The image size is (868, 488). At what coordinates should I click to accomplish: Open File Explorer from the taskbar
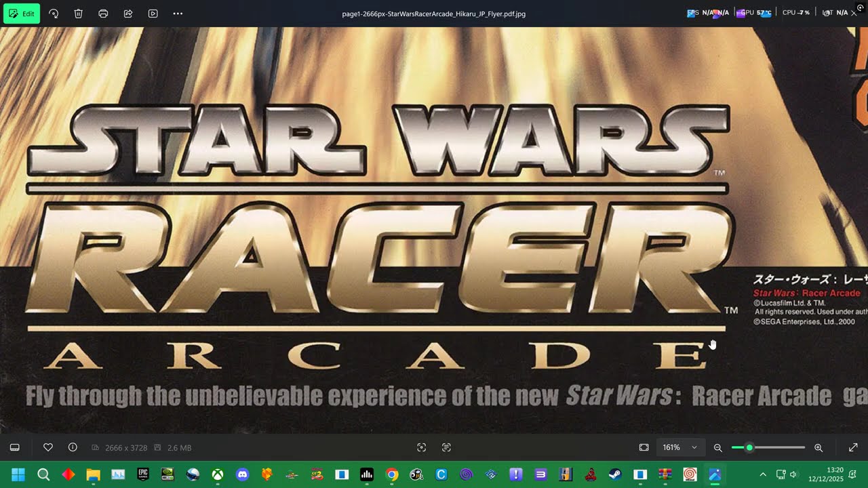pyautogui.click(x=93, y=474)
